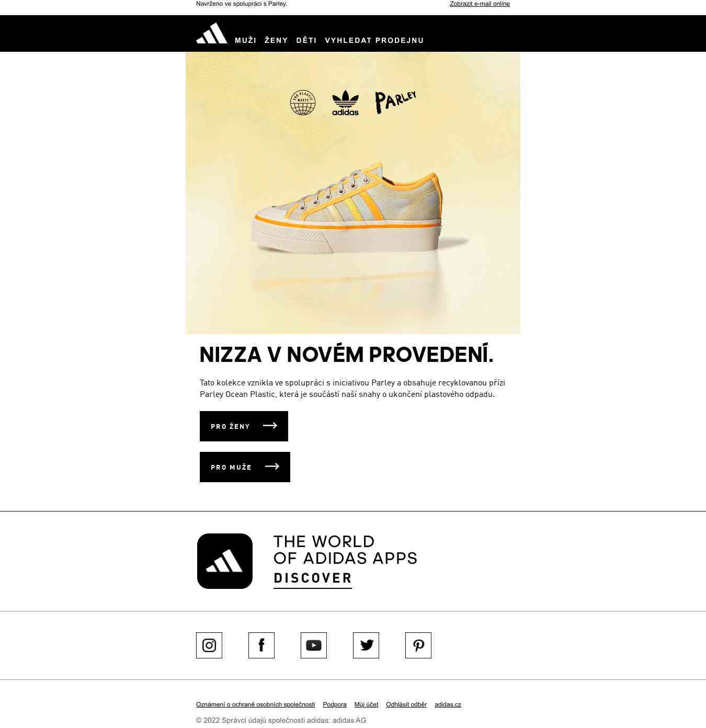
Task: Open the ŽENY menu item
Action: pos(276,40)
